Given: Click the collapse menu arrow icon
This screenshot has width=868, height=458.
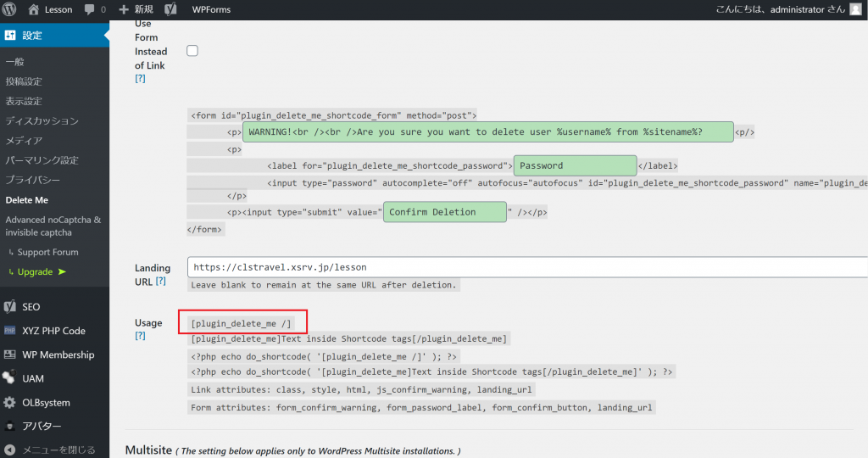Looking at the screenshot, I should pos(9,450).
